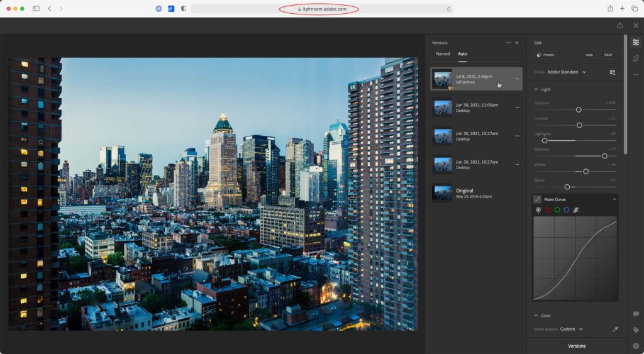Adjust the Blacks slider handle
The width and height of the screenshot is (644, 354).
567,187
